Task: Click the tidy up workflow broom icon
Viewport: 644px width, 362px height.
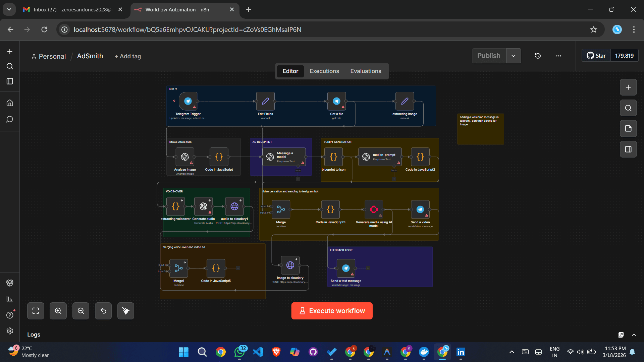Action: click(x=126, y=311)
